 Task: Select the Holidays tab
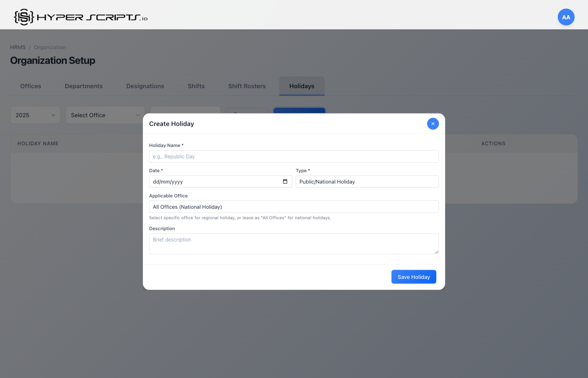302,86
